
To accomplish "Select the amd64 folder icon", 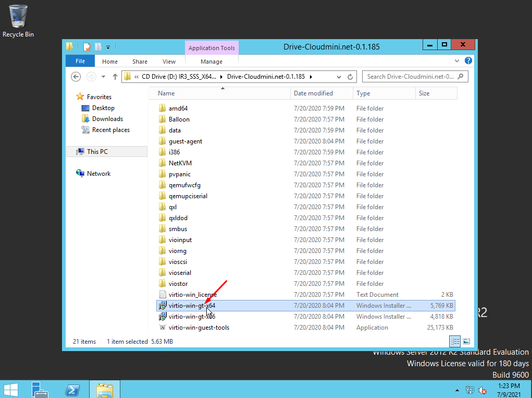I will coord(163,108).
